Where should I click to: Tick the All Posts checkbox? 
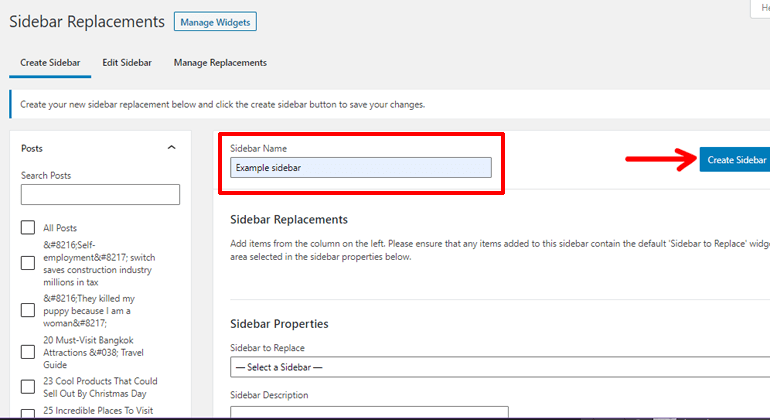click(x=28, y=228)
